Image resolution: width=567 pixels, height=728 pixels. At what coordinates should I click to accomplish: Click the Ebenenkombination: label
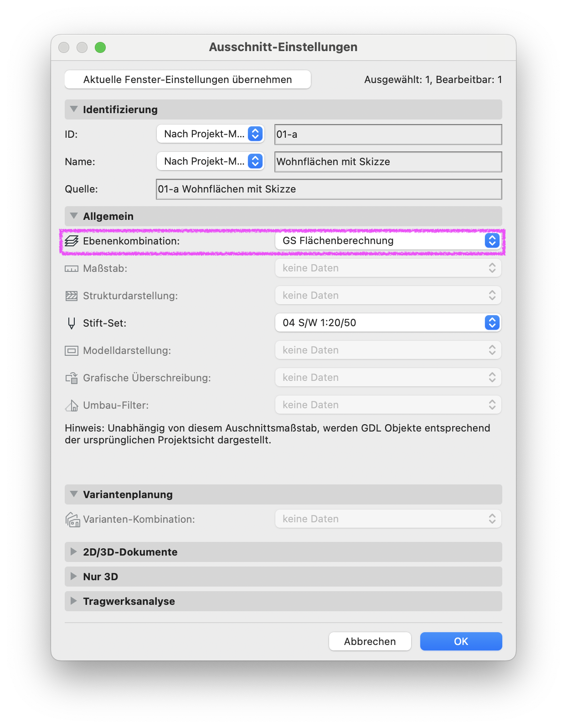coord(131,241)
